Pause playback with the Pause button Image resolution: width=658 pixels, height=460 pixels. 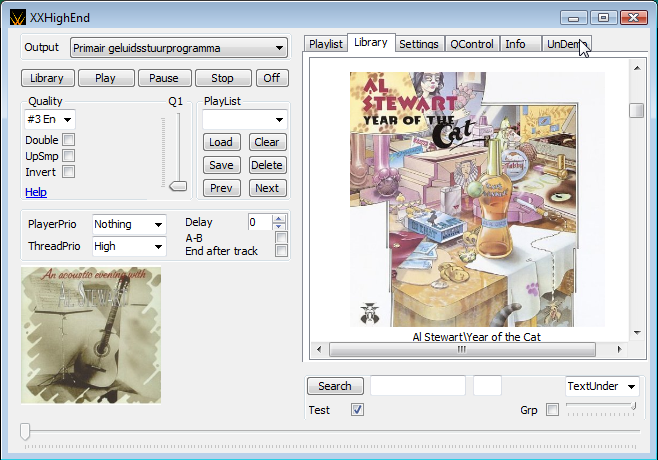coord(164,78)
